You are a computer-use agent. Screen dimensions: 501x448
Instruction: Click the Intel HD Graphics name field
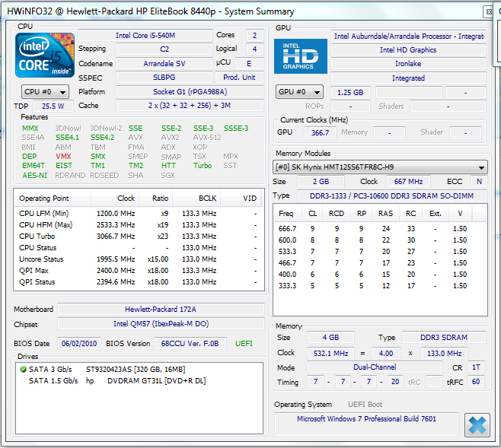click(408, 50)
